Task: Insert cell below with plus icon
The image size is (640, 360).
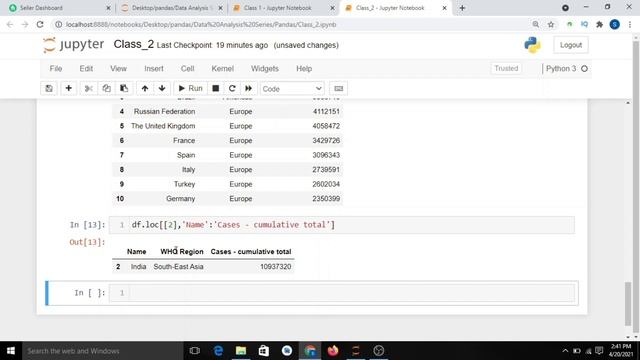Action: click(69, 89)
